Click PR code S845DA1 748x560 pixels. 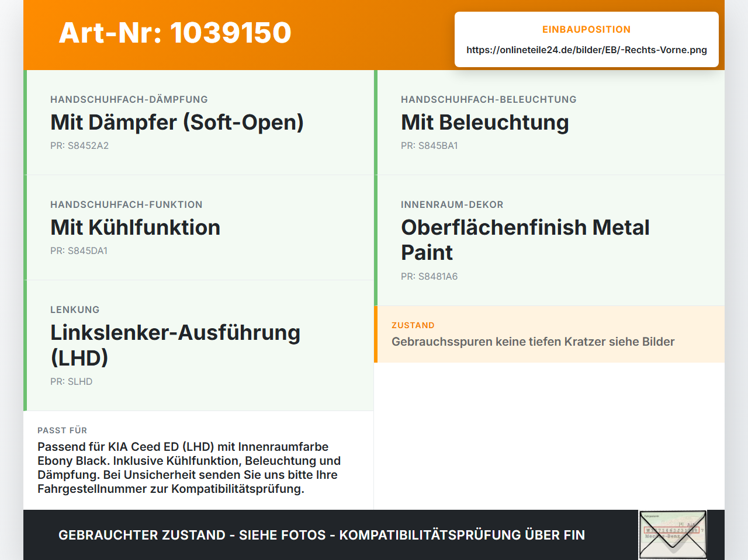[x=79, y=251]
